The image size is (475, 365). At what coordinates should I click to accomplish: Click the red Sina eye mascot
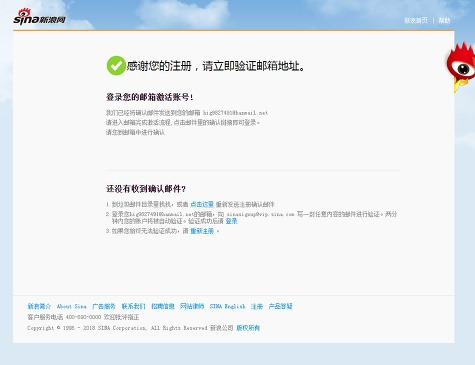coord(462,67)
